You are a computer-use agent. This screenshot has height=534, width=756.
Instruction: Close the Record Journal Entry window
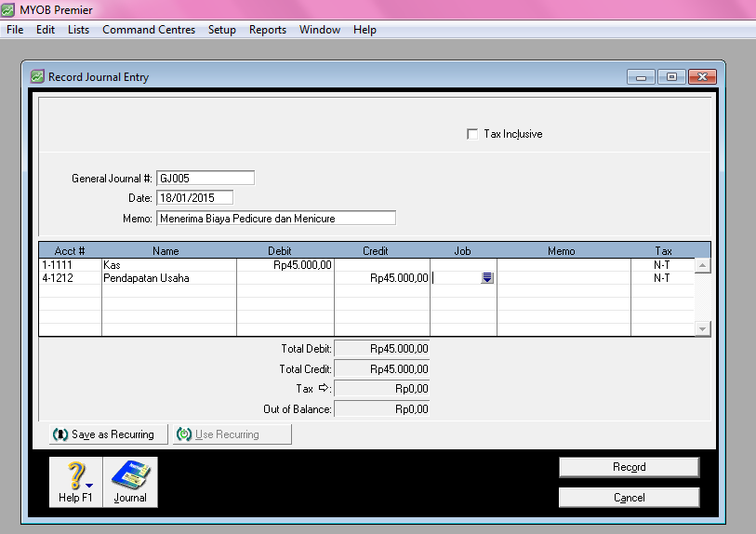[x=702, y=76]
